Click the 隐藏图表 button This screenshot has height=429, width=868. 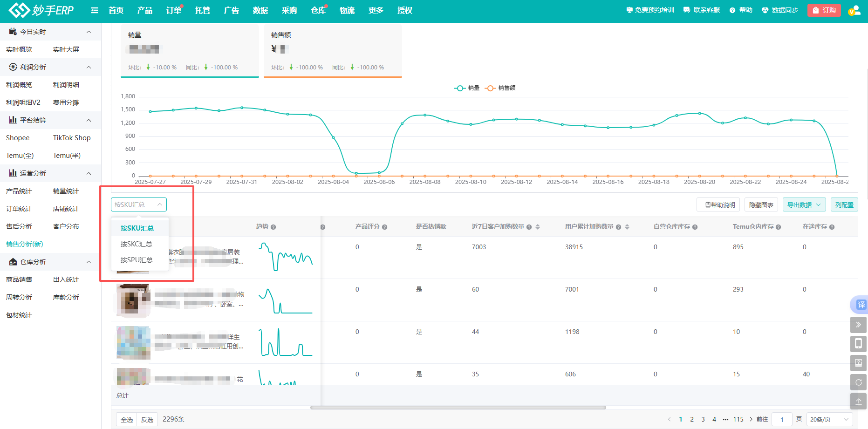(x=761, y=205)
